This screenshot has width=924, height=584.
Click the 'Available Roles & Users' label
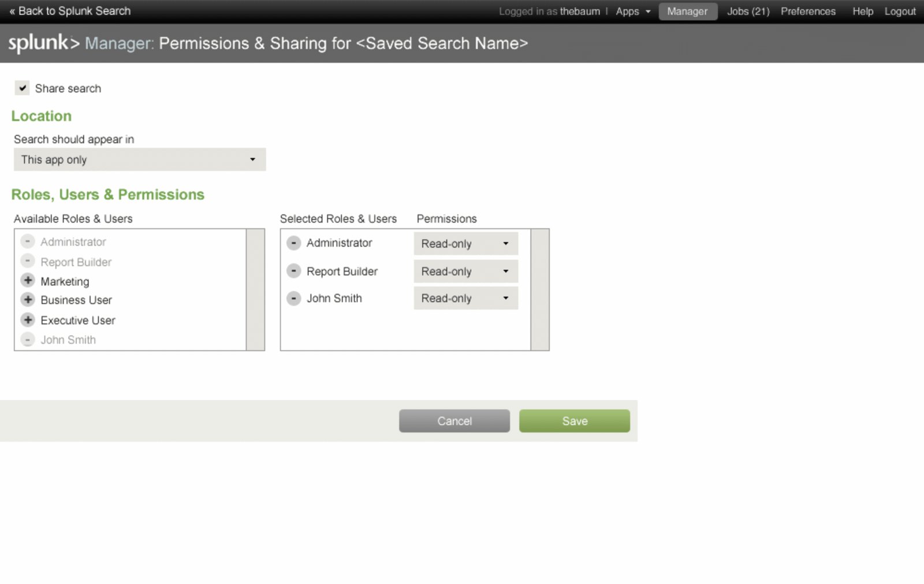[73, 219]
